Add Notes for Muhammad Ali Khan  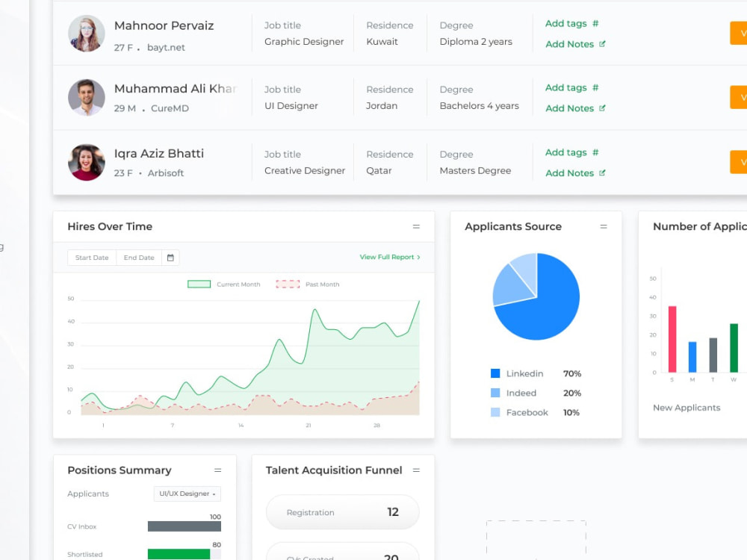coord(569,108)
